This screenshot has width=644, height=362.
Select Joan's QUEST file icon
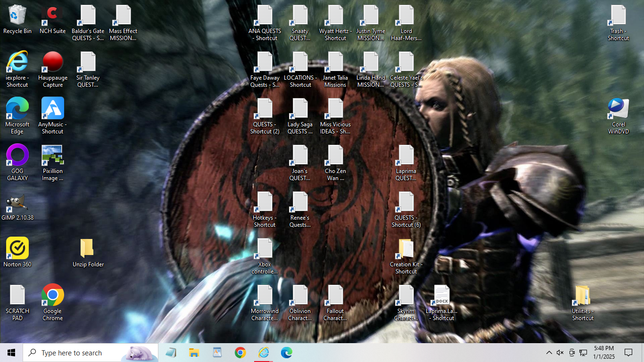(x=300, y=162)
